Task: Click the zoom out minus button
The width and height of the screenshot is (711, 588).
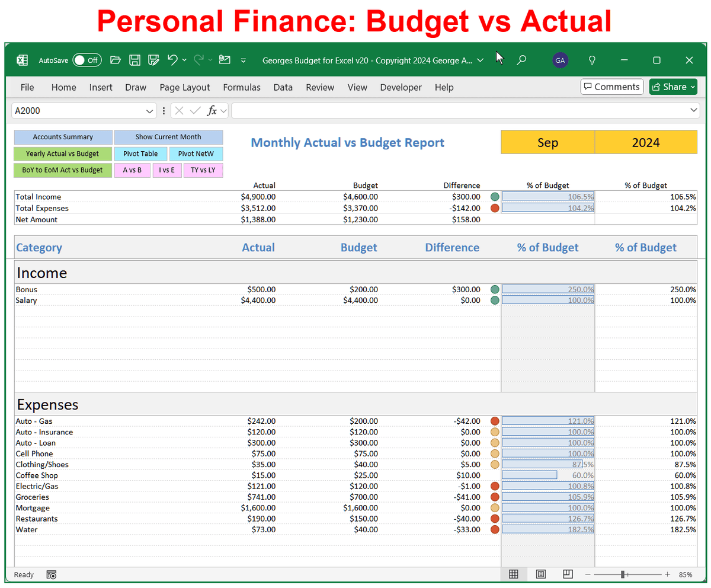Action: [588, 574]
